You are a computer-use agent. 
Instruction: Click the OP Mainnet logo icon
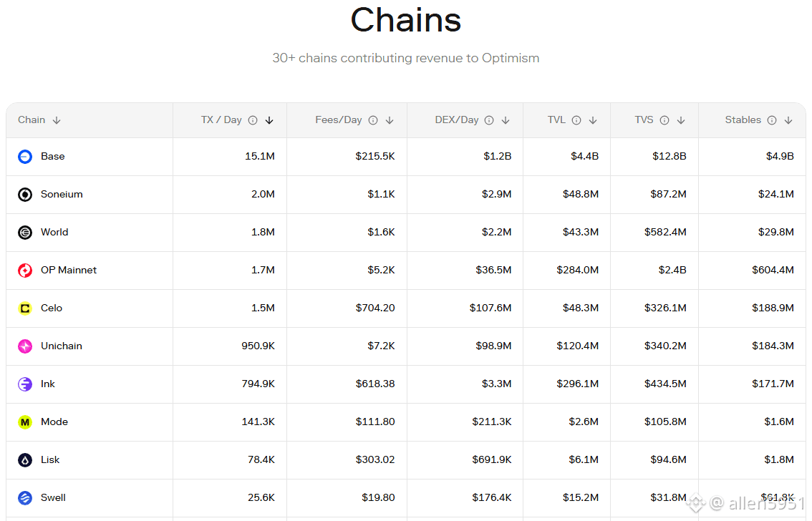(x=25, y=271)
